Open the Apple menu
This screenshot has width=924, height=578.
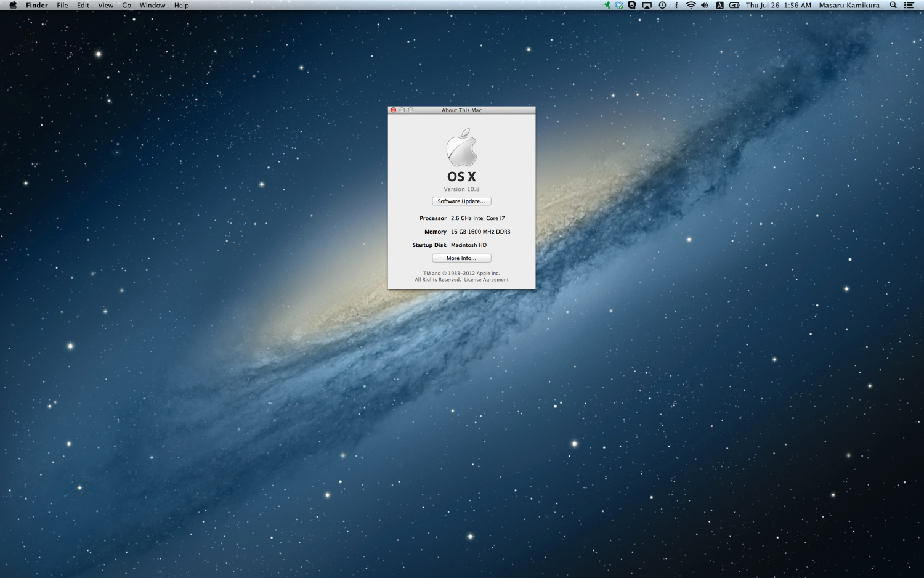click(x=12, y=5)
